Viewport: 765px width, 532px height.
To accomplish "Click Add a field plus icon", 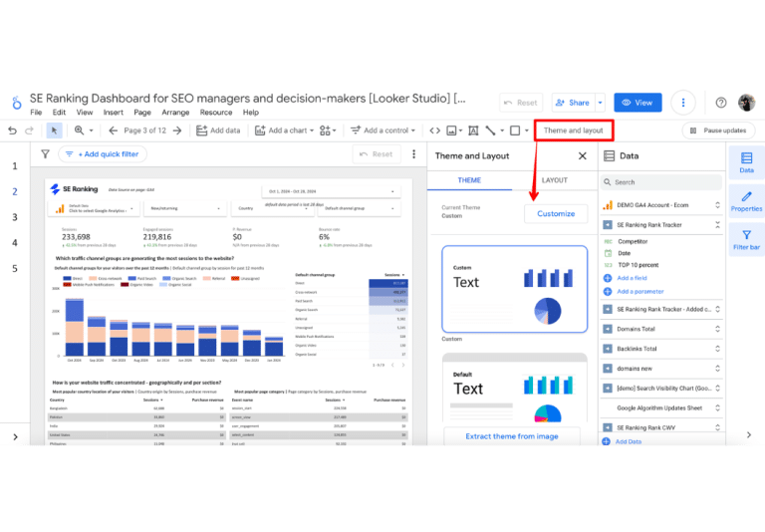I will pyautogui.click(x=608, y=278).
